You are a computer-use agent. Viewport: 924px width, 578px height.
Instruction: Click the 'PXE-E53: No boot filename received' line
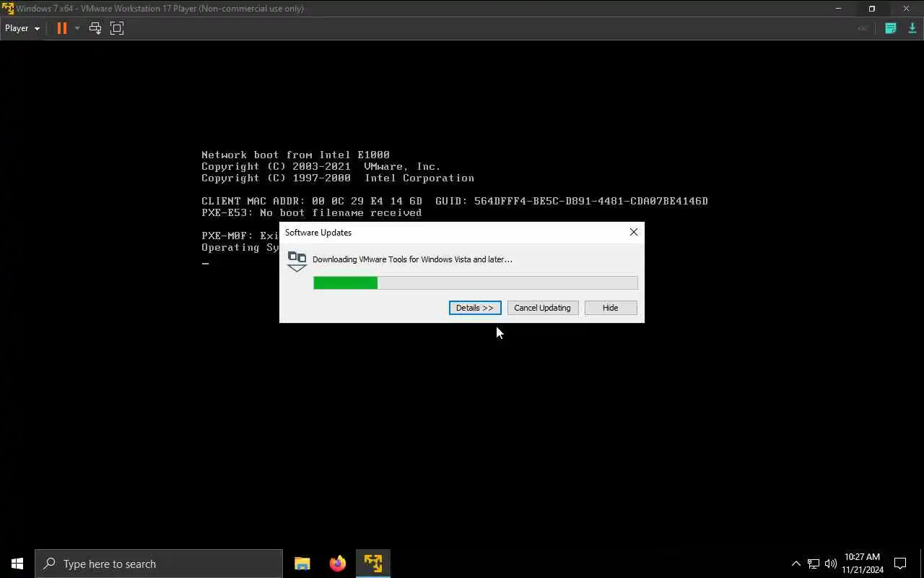point(311,212)
